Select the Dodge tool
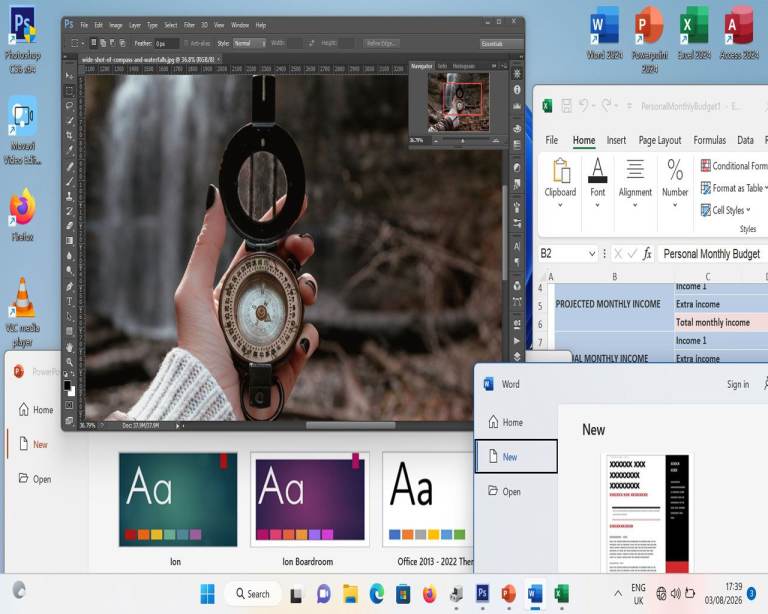Viewport: 768px width, 614px height. 70,270
